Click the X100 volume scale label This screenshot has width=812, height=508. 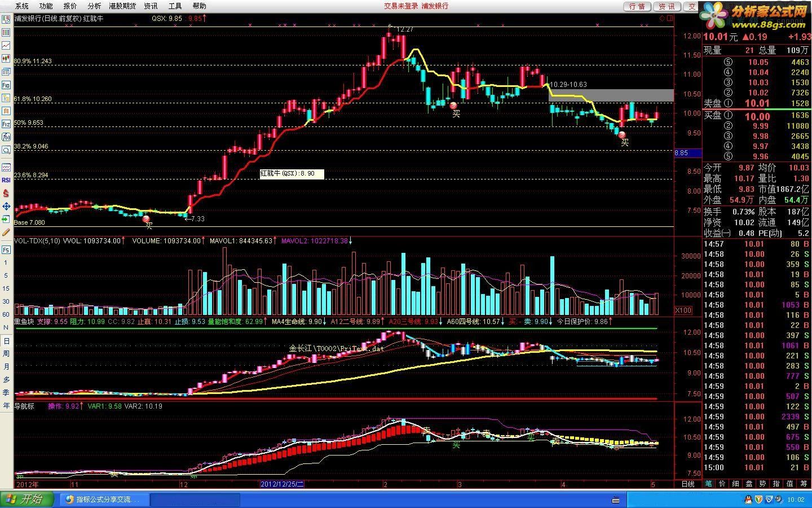click(683, 310)
